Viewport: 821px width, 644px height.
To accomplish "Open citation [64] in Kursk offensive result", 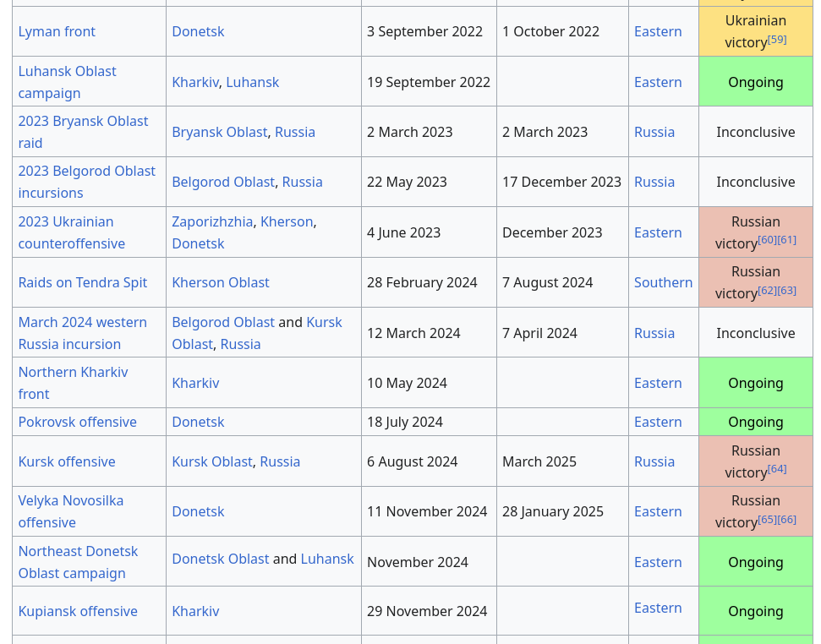I will point(777,469).
